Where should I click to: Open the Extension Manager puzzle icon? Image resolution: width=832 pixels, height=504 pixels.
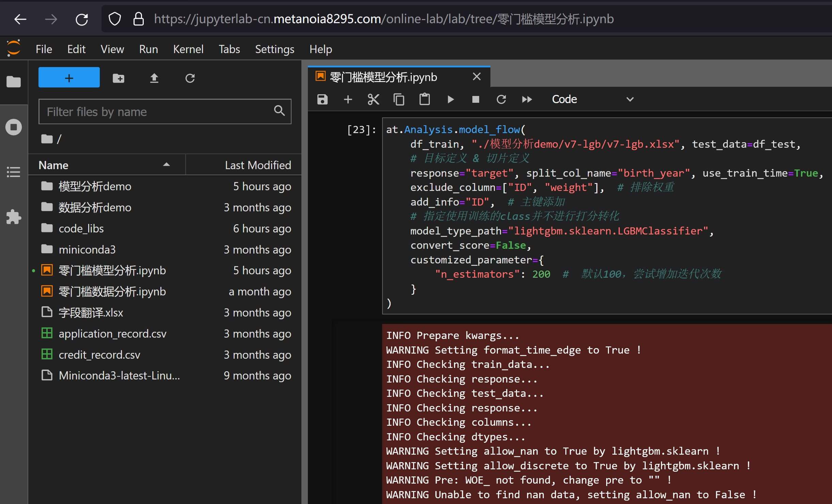coord(14,217)
